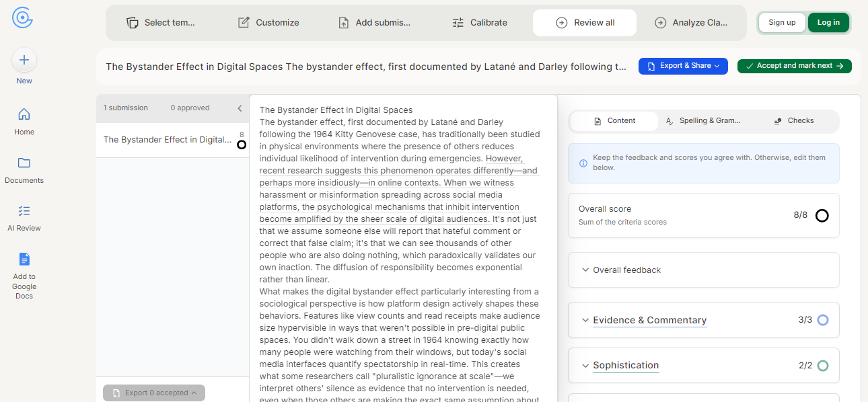Click the Log in button

[828, 23]
